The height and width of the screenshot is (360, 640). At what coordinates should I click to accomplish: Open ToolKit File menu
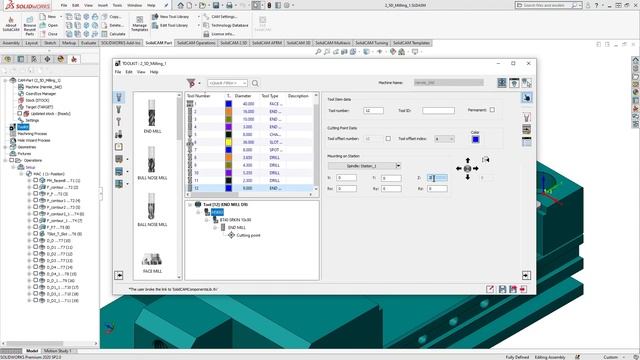[x=118, y=72]
